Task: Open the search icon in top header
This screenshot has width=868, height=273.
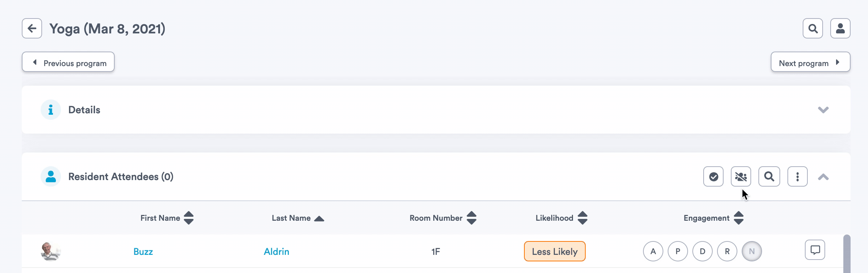Action: click(x=812, y=28)
